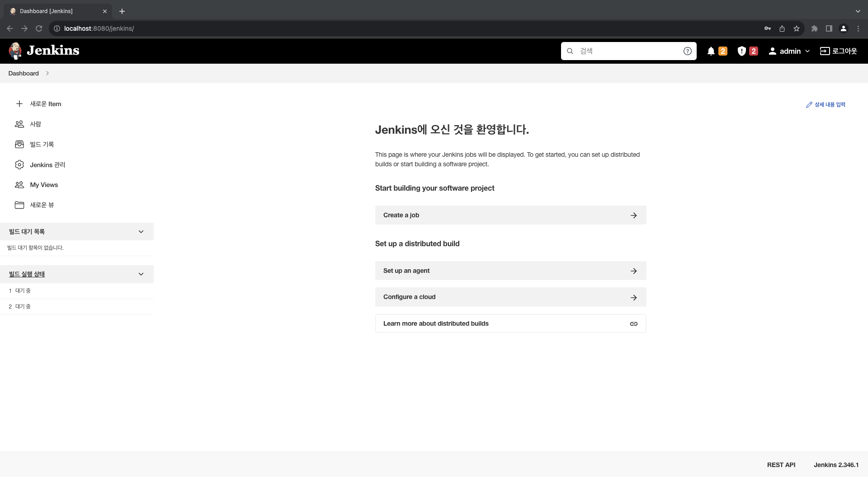The image size is (868, 477).
Task: Click the folder icon for 새로운 뷰
Action: (x=19, y=205)
